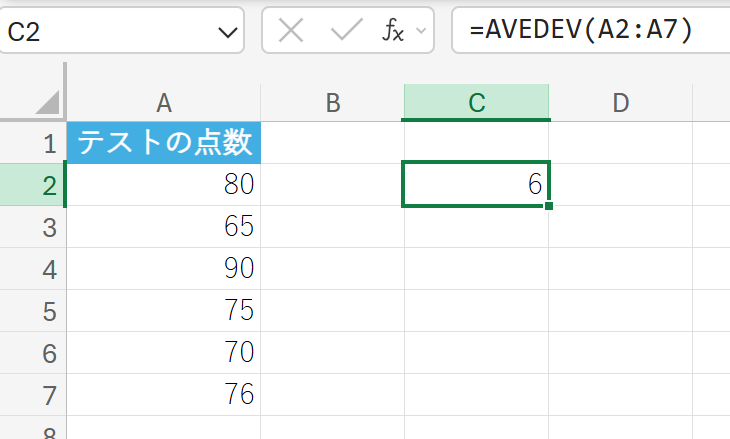The height and width of the screenshot is (439, 730).
Task: Click the Cancel (X) formula icon
Action: coord(291,31)
